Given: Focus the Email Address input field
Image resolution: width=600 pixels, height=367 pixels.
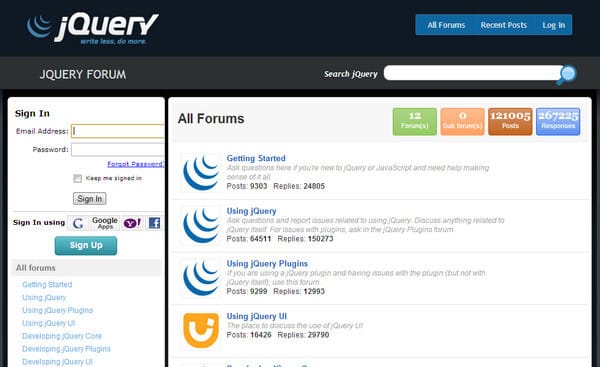Looking at the screenshot, I should pyautogui.click(x=118, y=131).
